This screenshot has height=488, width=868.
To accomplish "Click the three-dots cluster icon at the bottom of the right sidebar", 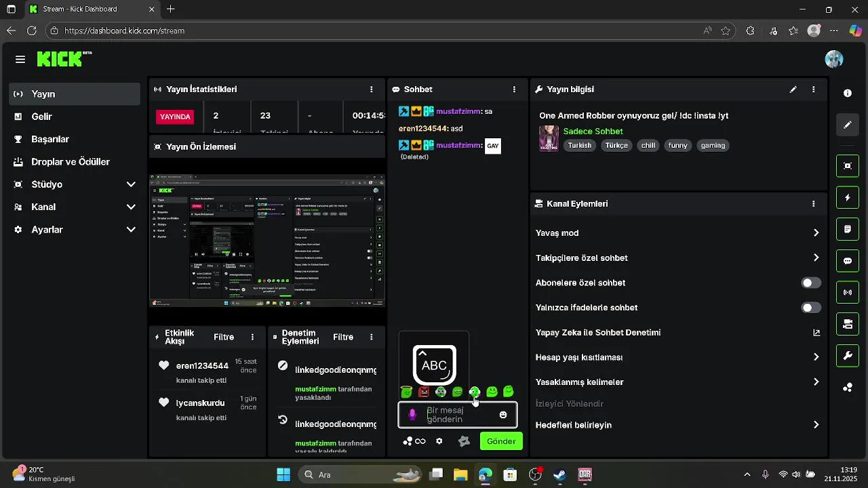I will 848,388.
